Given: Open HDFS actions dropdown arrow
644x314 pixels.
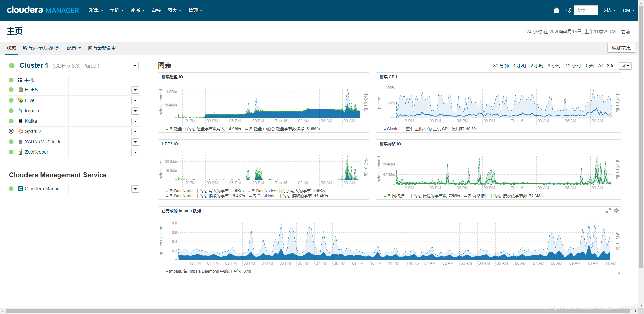Looking at the screenshot, I should pyautogui.click(x=135, y=90).
